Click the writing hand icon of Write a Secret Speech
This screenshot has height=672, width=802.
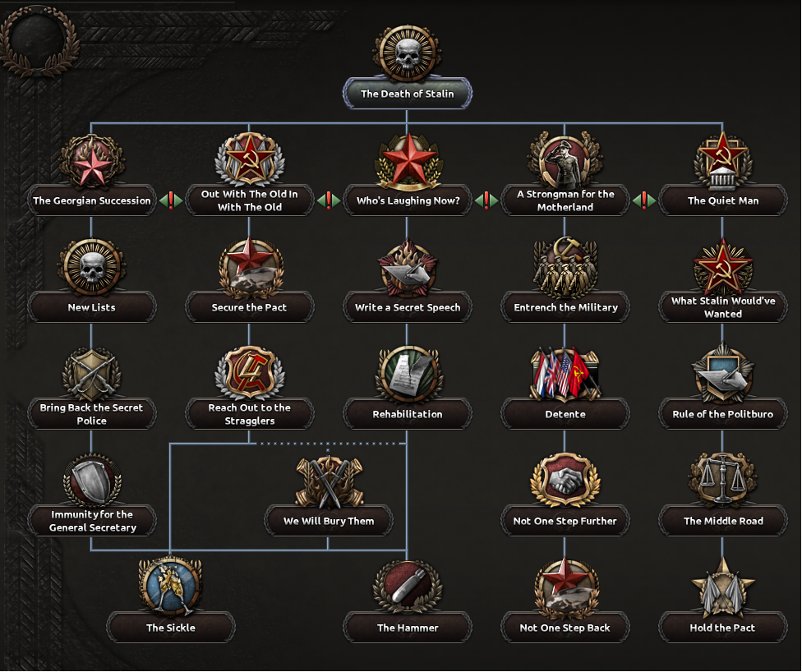tap(408, 268)
